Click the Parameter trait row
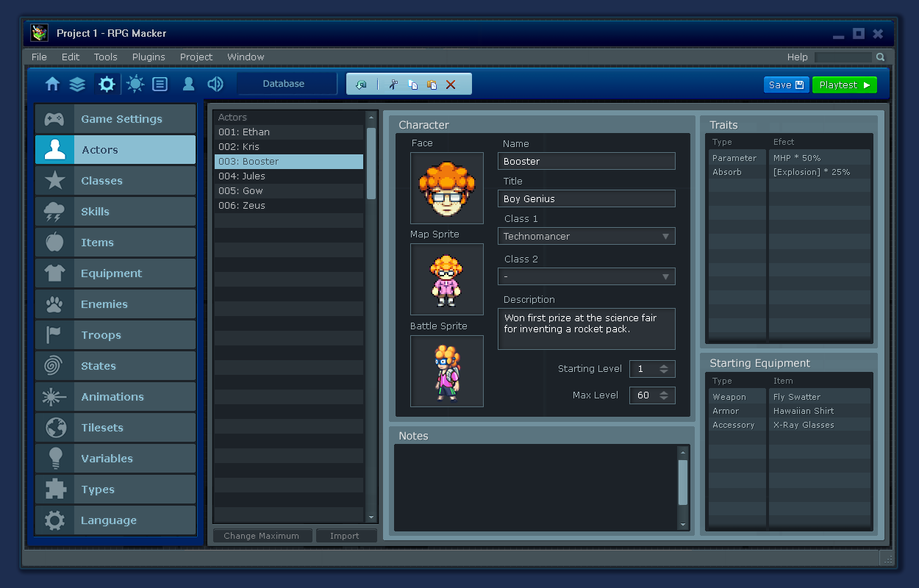Screen dimensions: 919x588 [x=790, y=158]
